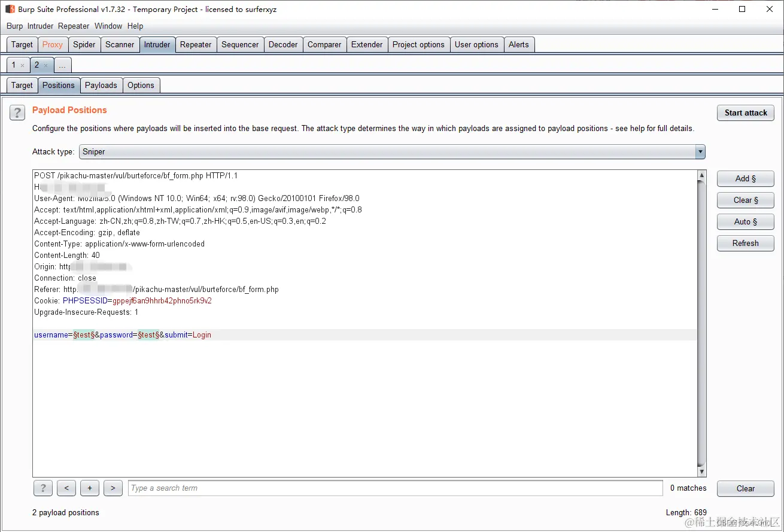Click the Clear § button

746,200
